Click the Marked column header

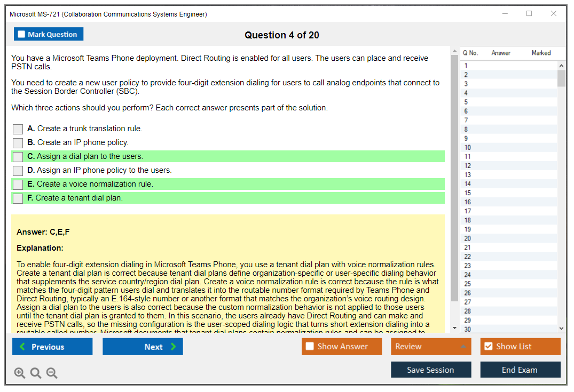click(x=541, y=53)
